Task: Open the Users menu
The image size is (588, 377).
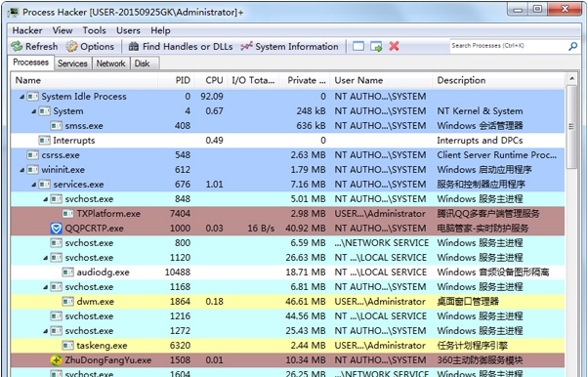Action: point(128,30)
